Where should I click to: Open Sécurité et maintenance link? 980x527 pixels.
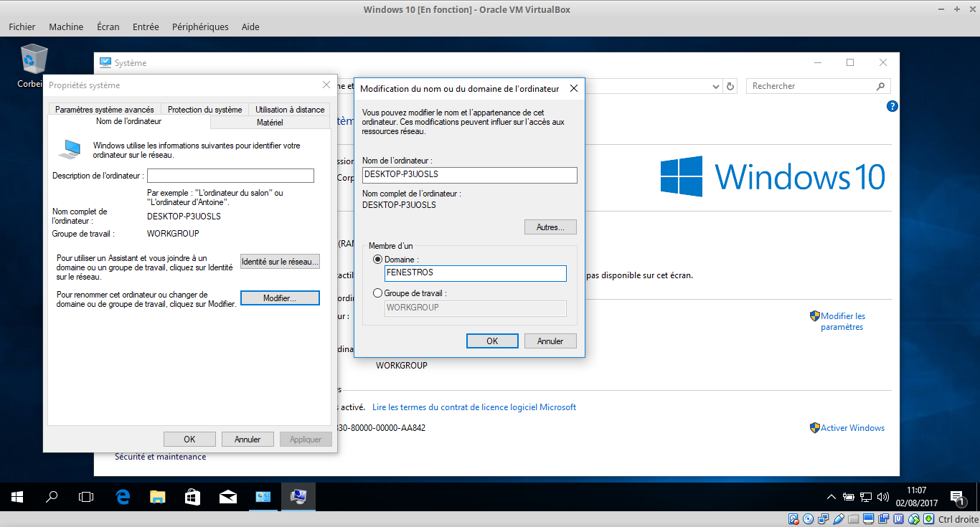coord(160,457)
